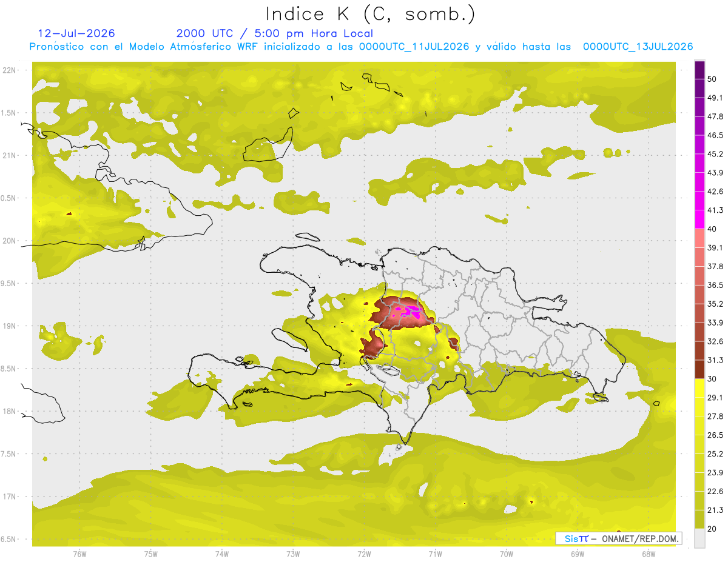Click the '21N' latitude label
This screenshot has height=562, width=728.
tap(10, 155)
